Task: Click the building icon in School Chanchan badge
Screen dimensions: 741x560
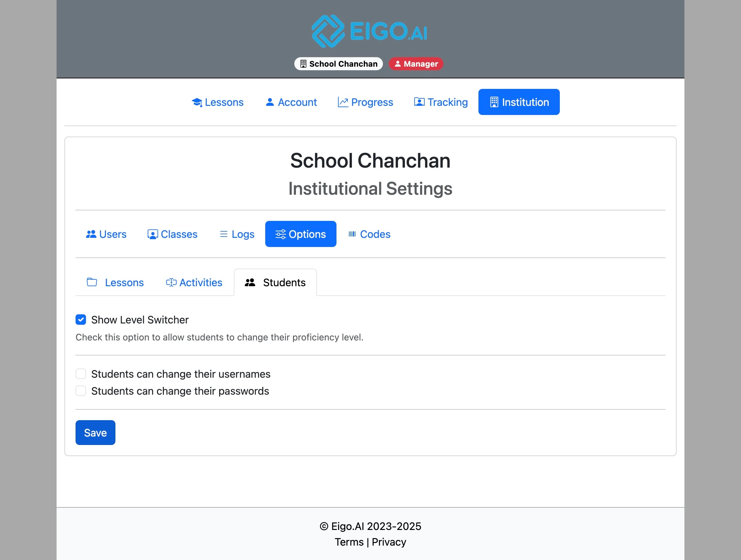Action: (x=303, y=64)
